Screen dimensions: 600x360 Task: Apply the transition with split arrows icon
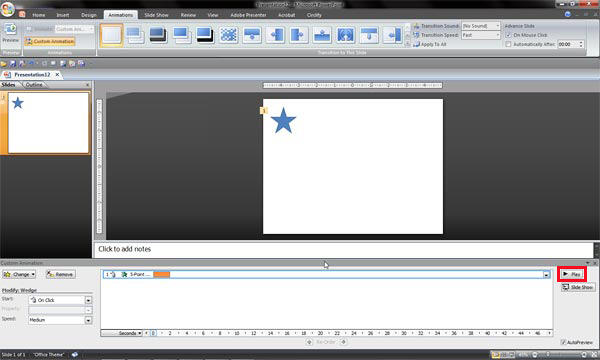(x=346, y=35)
